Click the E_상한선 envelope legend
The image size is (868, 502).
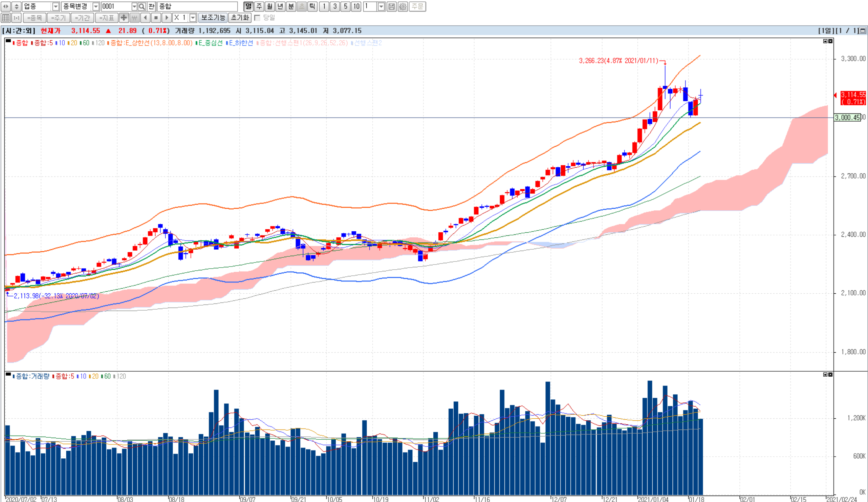(150, 43)
